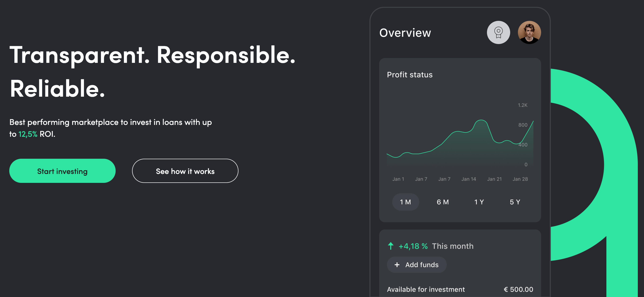Image resolution: width=644 pixels, height=297 pixels.
Task: Select the 5Y time period tab
Action: click(x=515, y=201)
